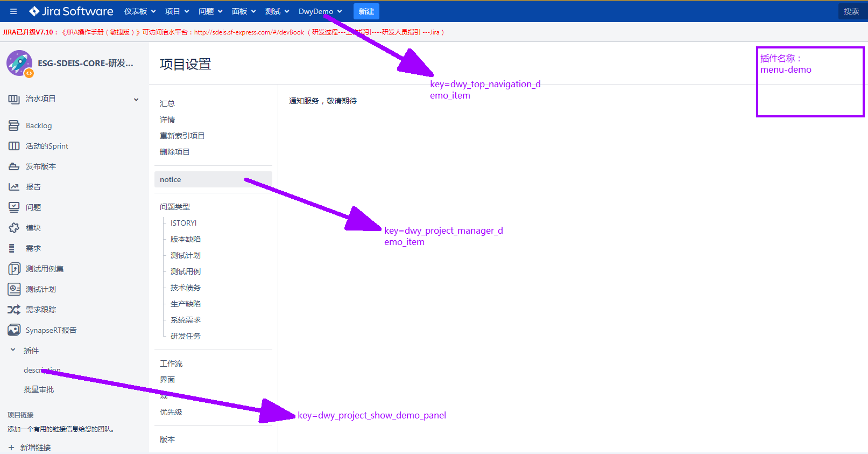This screenshot has height=454, width=868.
Task: Select 工作流 in project settings
Action: 171,364
